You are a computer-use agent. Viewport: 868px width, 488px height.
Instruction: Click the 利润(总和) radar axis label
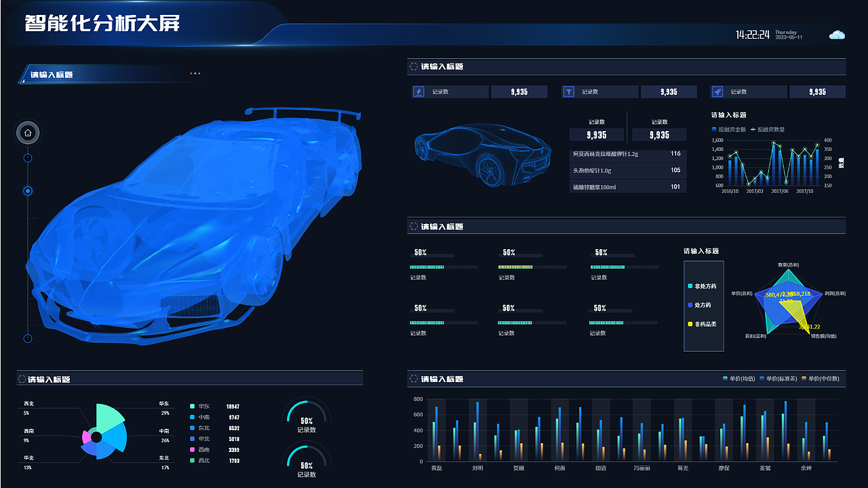pos(834,293)
